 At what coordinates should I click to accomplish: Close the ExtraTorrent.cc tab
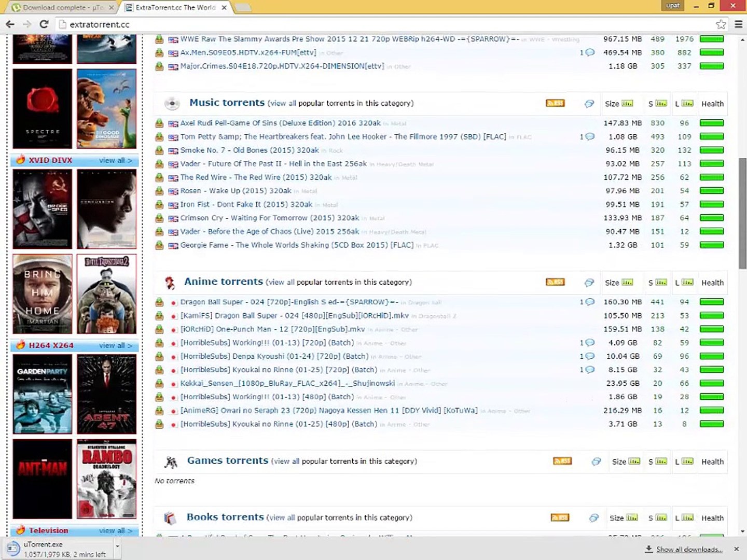pos(224,7)
